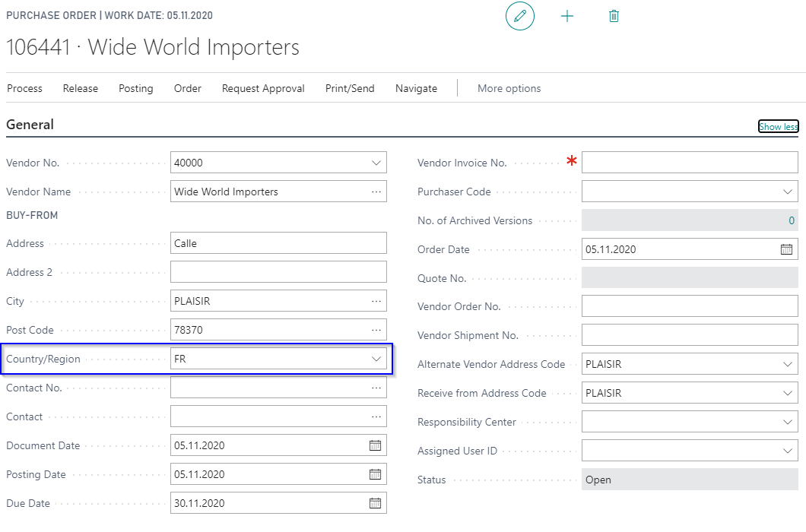Open the Due Date calendar picker
The height and width of the screenshot is (532, 806).
point(375,503)
